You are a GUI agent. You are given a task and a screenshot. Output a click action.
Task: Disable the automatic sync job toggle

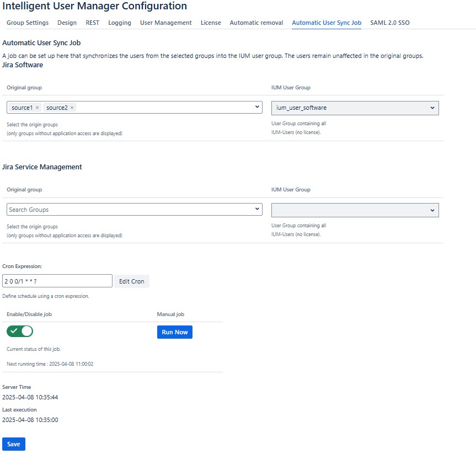[x=20, y=332]
